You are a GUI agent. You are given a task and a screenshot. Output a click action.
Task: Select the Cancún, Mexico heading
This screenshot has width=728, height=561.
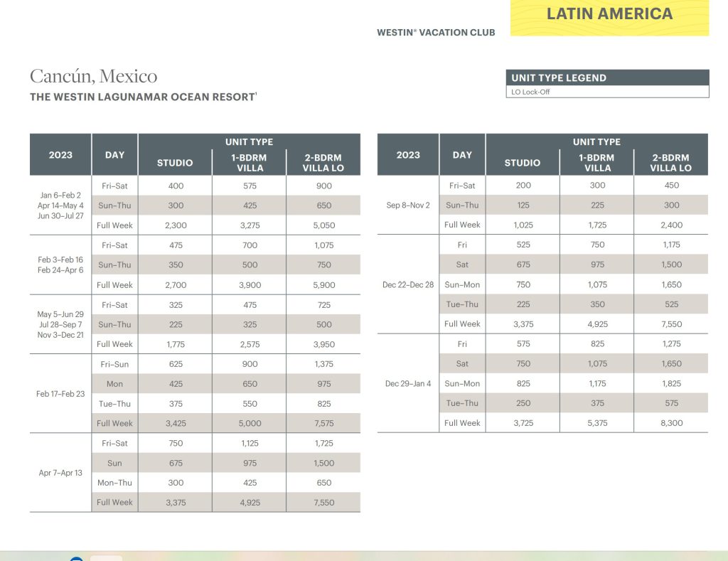click(94, 76)
